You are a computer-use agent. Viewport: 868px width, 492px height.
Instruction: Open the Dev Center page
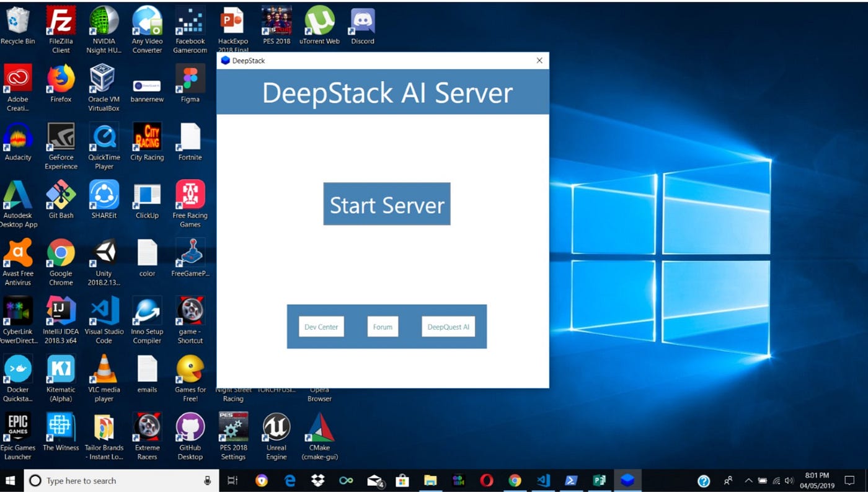click(321, 327)
